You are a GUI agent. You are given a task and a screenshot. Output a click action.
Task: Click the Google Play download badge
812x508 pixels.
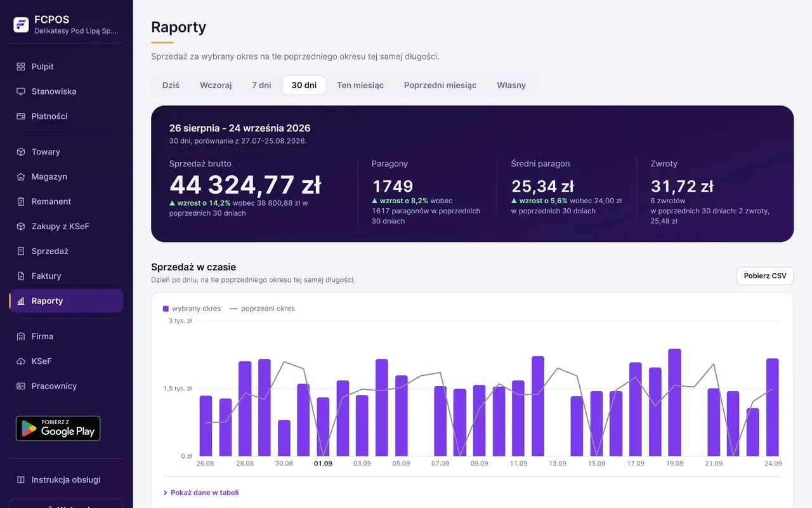pyautogui.click(x=58, y=429)
